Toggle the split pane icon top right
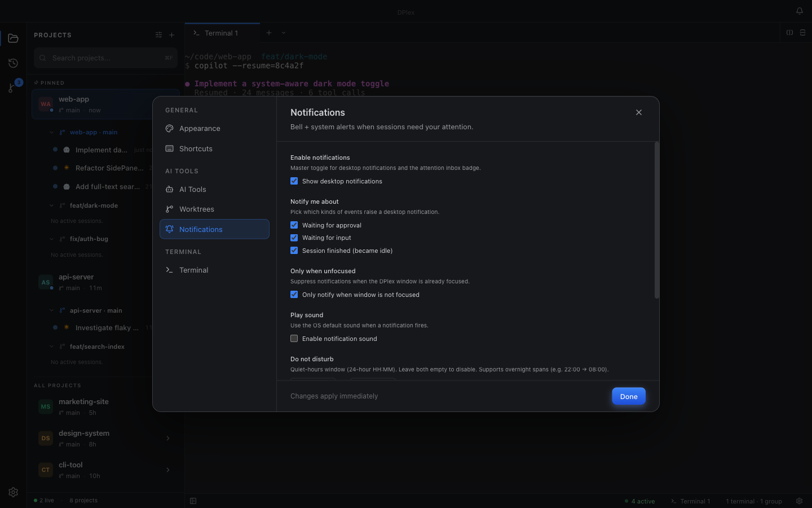 pyautogui.click(x=789, y=33)
